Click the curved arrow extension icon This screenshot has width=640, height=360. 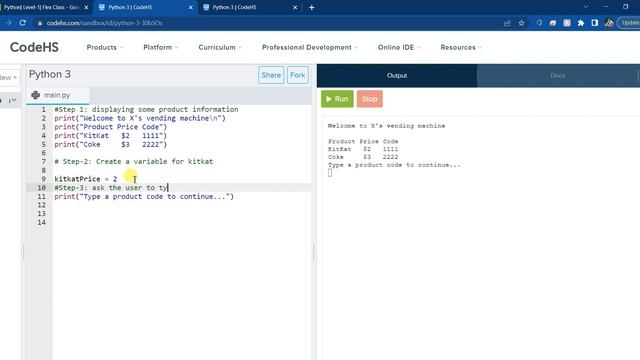(x=553, y=23)
